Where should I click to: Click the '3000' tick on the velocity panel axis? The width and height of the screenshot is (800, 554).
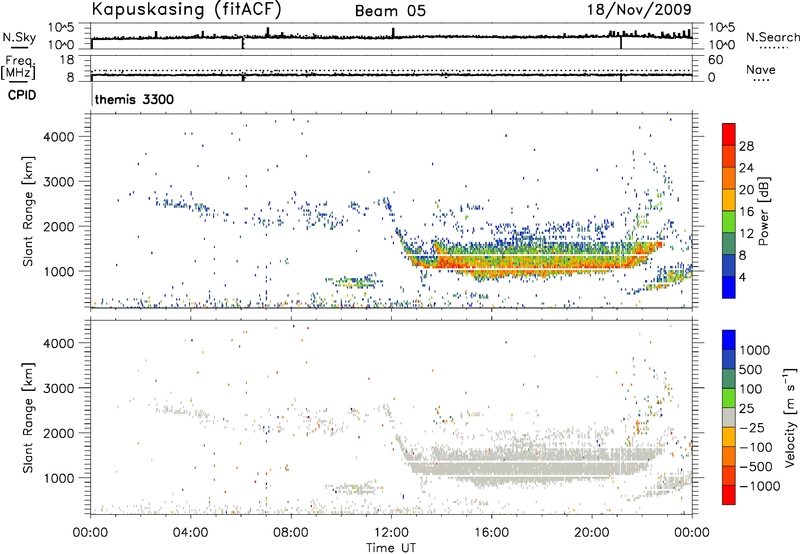(58, 388)
